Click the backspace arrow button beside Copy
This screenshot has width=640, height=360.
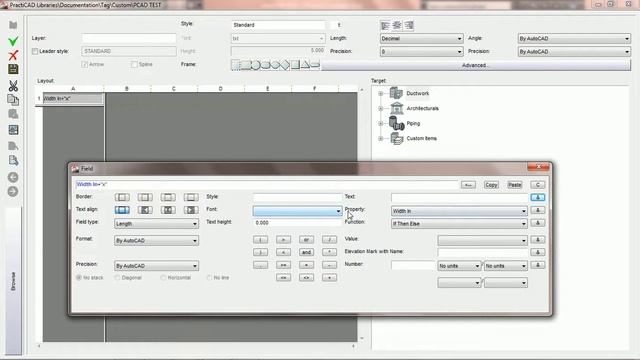click(x=468, y=185)
